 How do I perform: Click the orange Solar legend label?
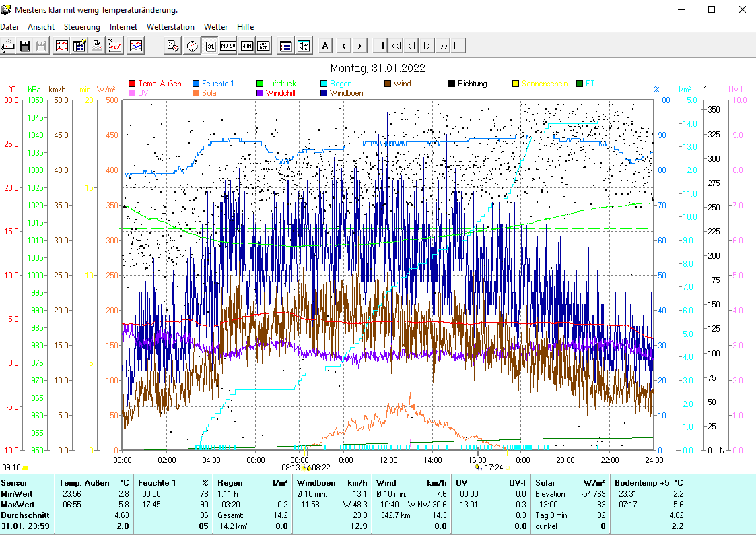pyautogui.click(x=210, y=92)
